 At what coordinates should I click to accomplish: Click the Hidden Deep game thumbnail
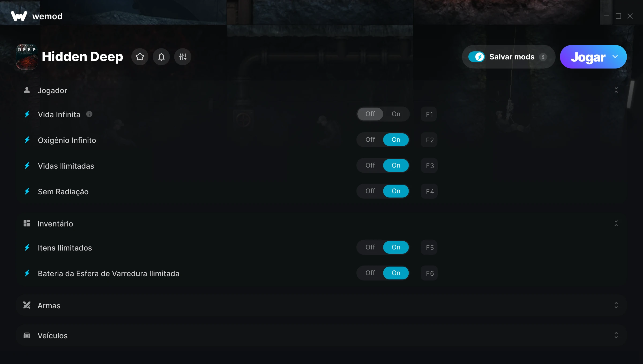coord(27,57)
